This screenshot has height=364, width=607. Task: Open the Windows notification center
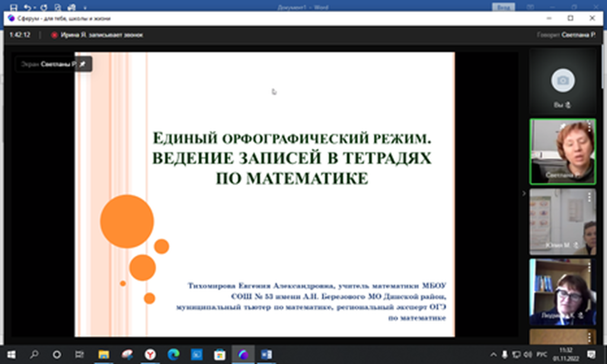point(591,355)
